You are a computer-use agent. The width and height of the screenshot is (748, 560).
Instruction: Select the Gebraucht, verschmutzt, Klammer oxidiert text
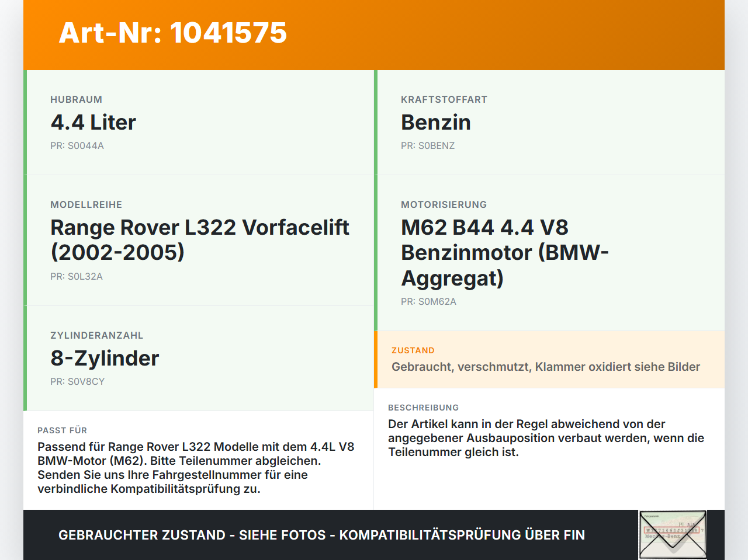click(546, 367)
